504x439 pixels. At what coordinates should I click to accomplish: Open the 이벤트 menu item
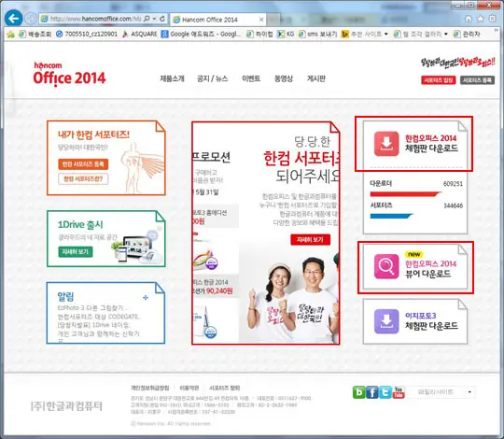[x=251, y=78]
